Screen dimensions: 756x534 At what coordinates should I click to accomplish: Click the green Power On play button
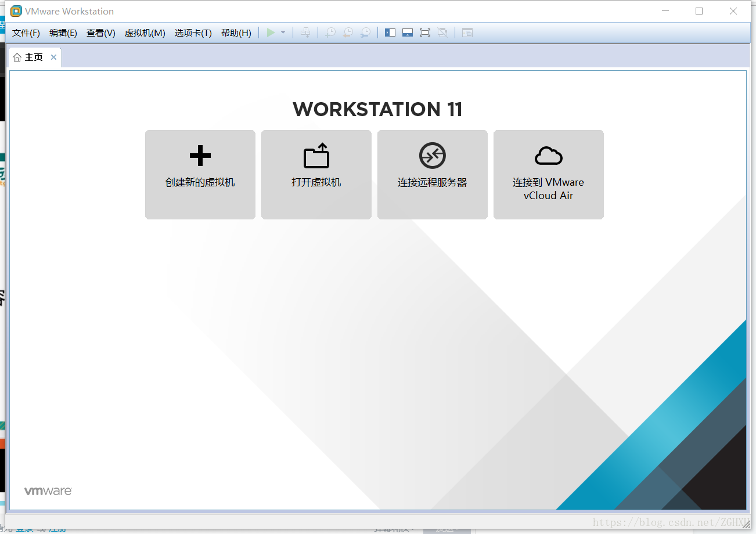pyautogui.click(x=271, y=33)
